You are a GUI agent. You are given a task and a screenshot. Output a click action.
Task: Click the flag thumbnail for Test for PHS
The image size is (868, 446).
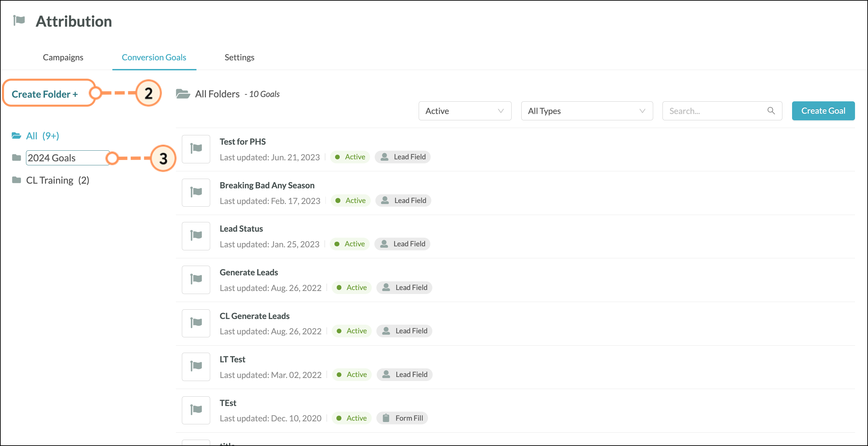tap(196, 149)
